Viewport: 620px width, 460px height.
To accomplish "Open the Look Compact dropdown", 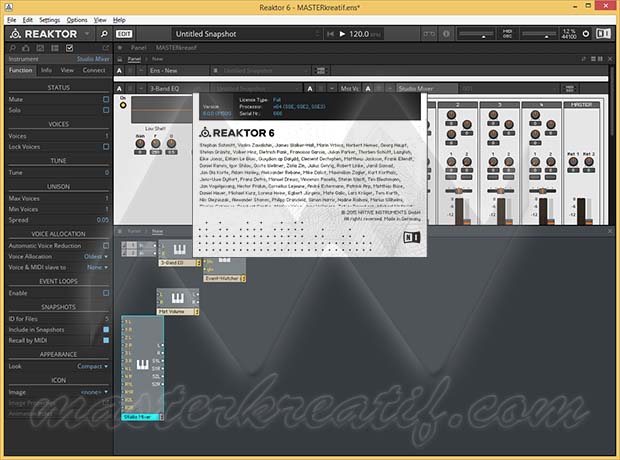I will click(93, 366).
